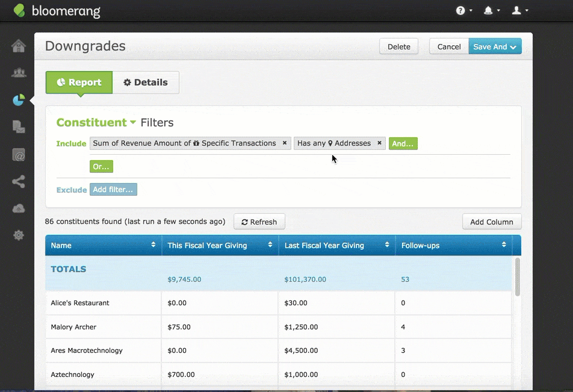Open the help question mark menu
The width and height of the screenshot is (573, 392).
tap(463, 10)
